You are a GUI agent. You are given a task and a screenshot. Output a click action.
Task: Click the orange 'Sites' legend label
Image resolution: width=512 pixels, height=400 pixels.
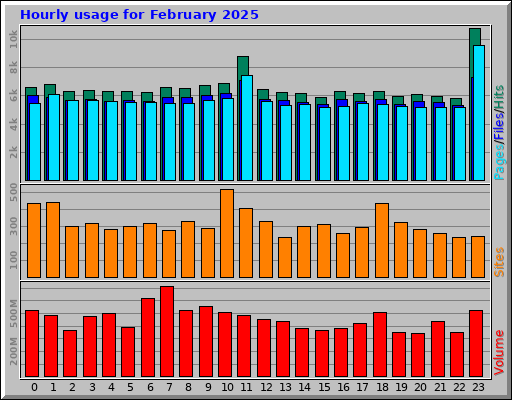pos(499,262)
